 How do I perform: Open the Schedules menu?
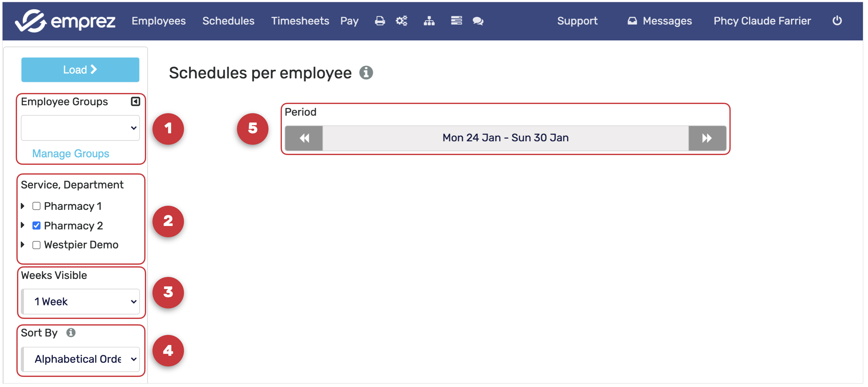pyautogui.click(x=228, y=21)
